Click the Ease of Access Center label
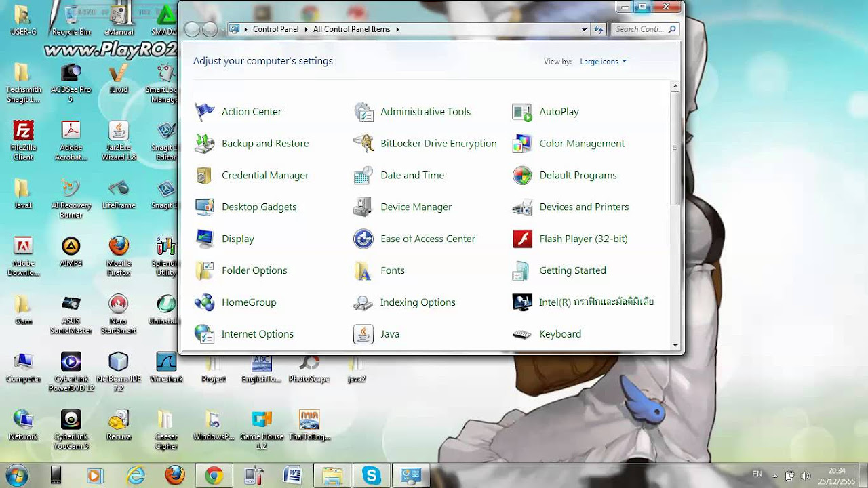868x488 pixels. (x=428, y=239)
